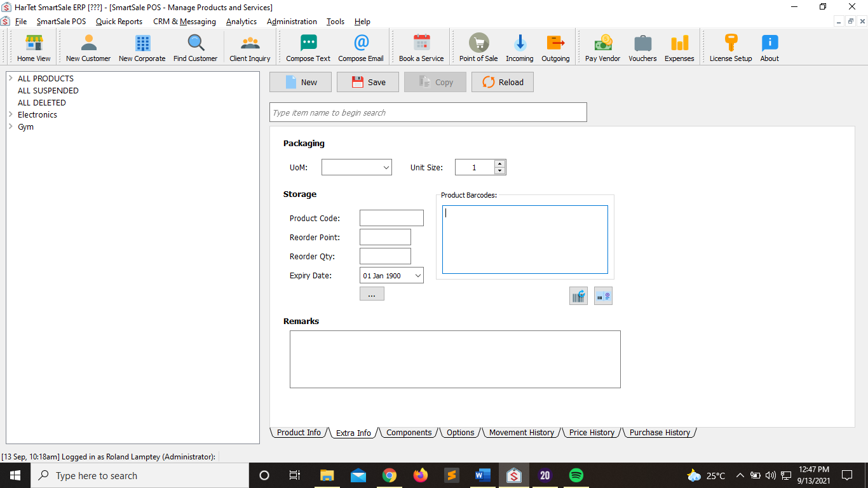Decrease Unit Size with down arrow

(x=499, y=171)
